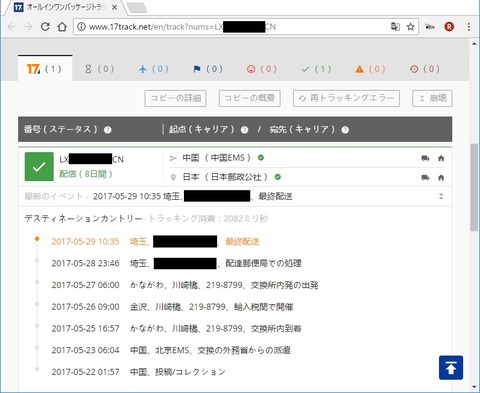Open the extension icon next to bookmark star
Screen dimensions: 480x393
[x=430, y=27]
